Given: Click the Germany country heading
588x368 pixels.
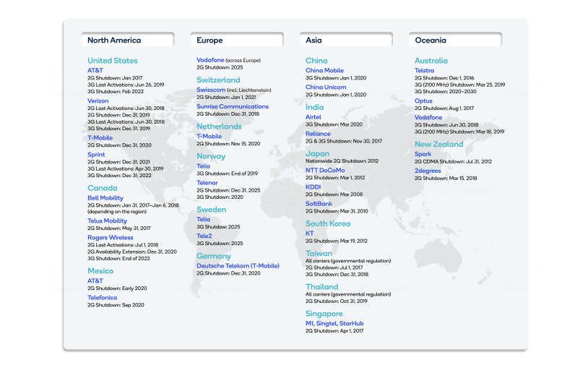Looking at the screenshot, I should coord(214,256).
